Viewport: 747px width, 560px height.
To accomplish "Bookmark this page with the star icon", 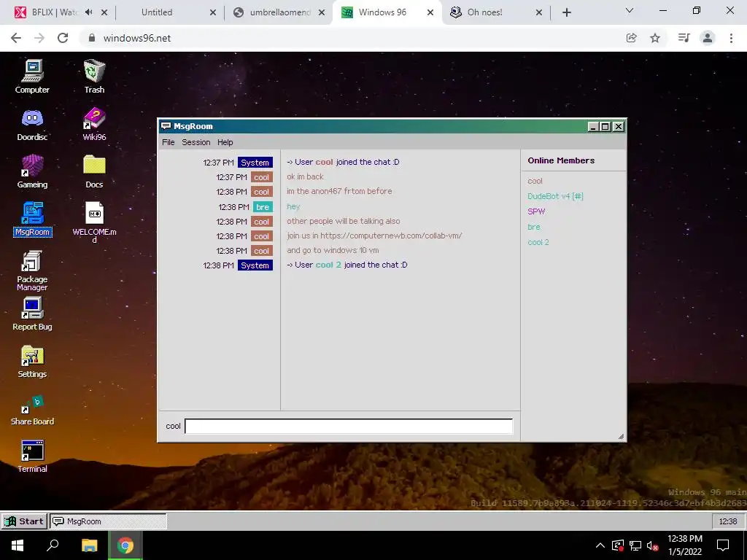I will [x=655, y=38].
